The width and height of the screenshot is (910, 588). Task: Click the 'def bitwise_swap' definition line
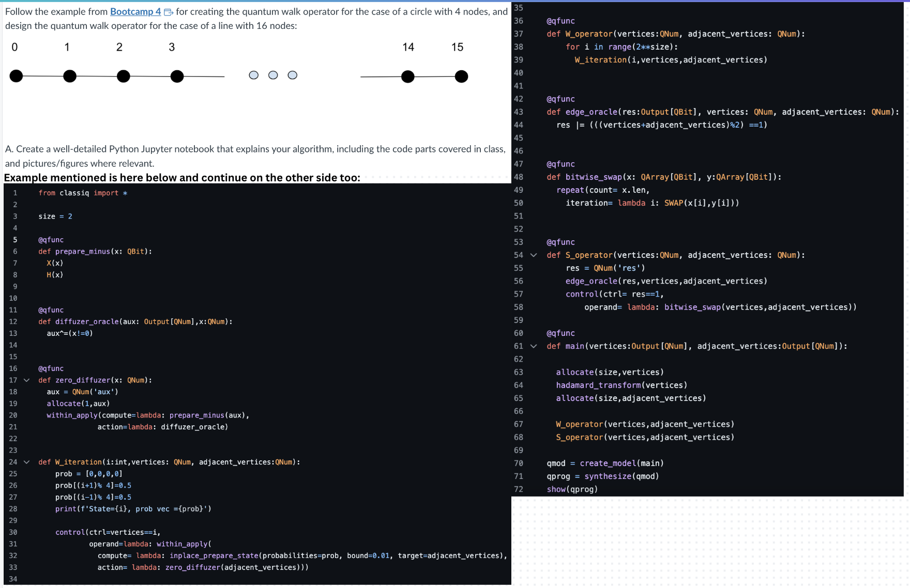(664, 177)
